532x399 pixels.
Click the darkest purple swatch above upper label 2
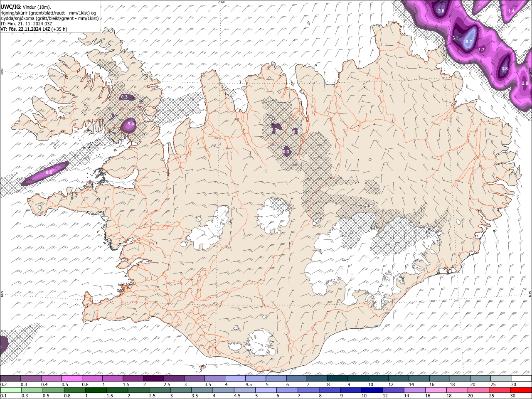(x=153, y=379)
